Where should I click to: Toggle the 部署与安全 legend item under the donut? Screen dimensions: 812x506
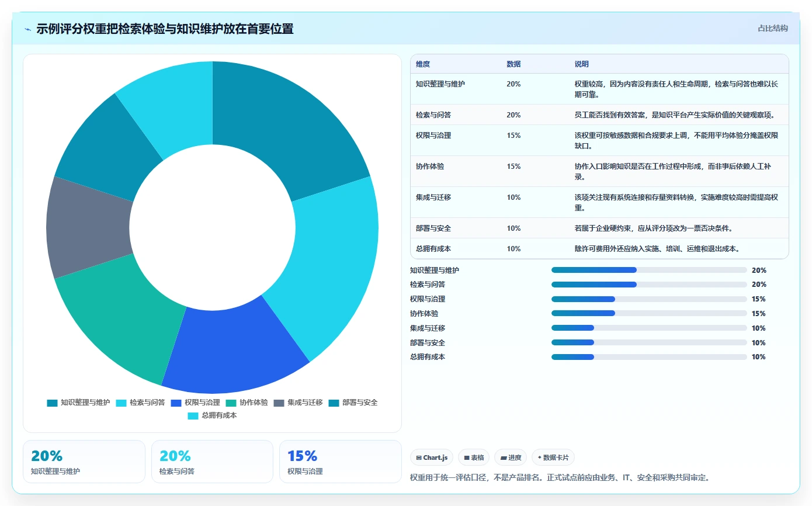click(x=353, y=403)
